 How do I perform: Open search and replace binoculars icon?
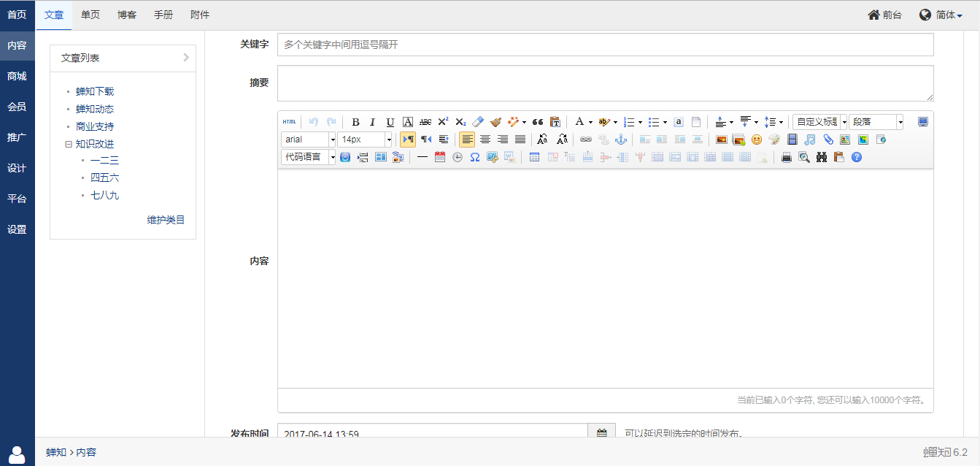click(822, 157)
